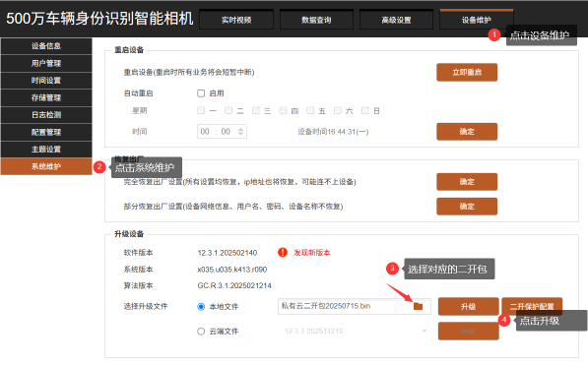Click the red new version alert icon
588x365 pixels.
tap(283, 253)
